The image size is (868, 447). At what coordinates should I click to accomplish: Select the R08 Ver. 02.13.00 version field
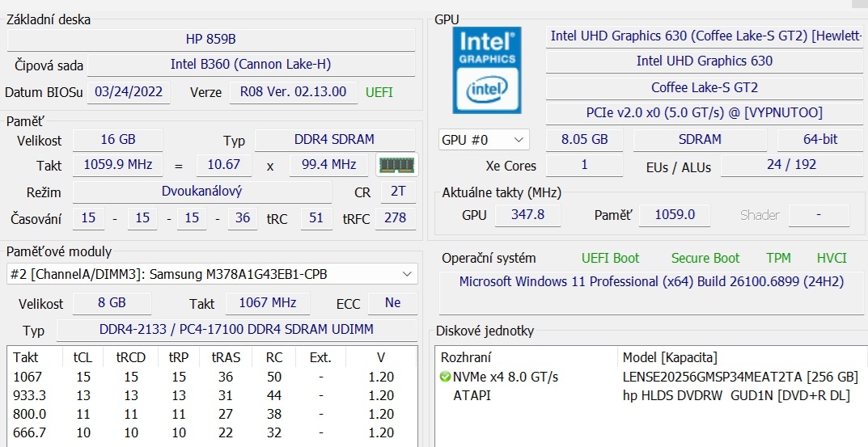tap(293, 92)
